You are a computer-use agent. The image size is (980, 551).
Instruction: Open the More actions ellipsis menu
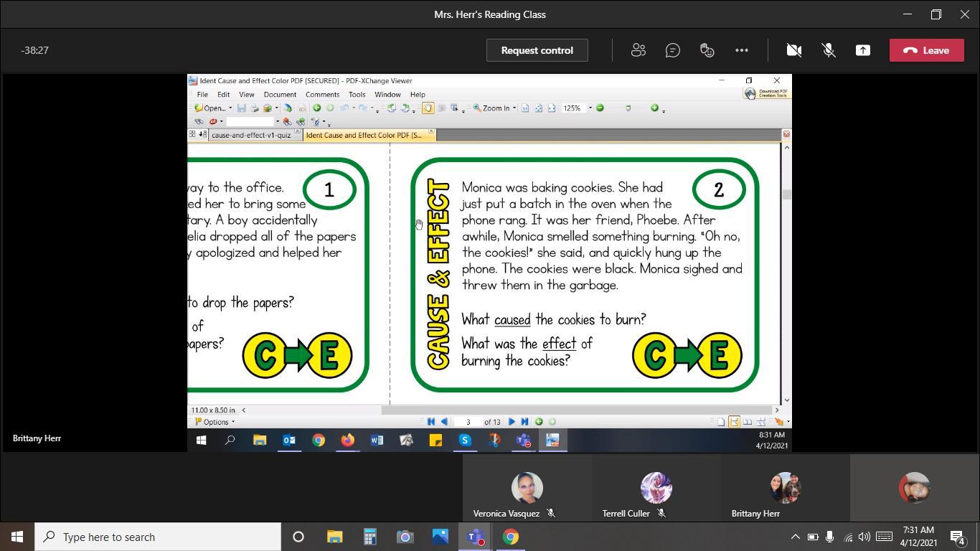(x=741, y=50)
